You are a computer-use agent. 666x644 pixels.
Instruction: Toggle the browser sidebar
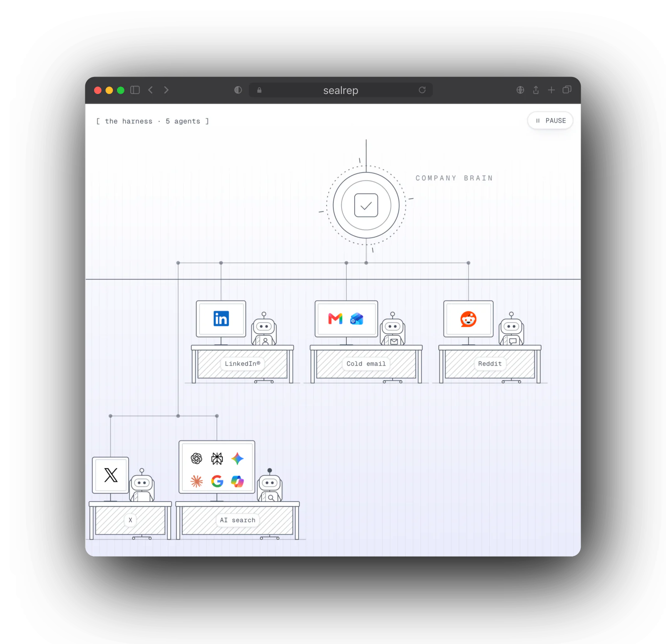click(x=135, y=90)
